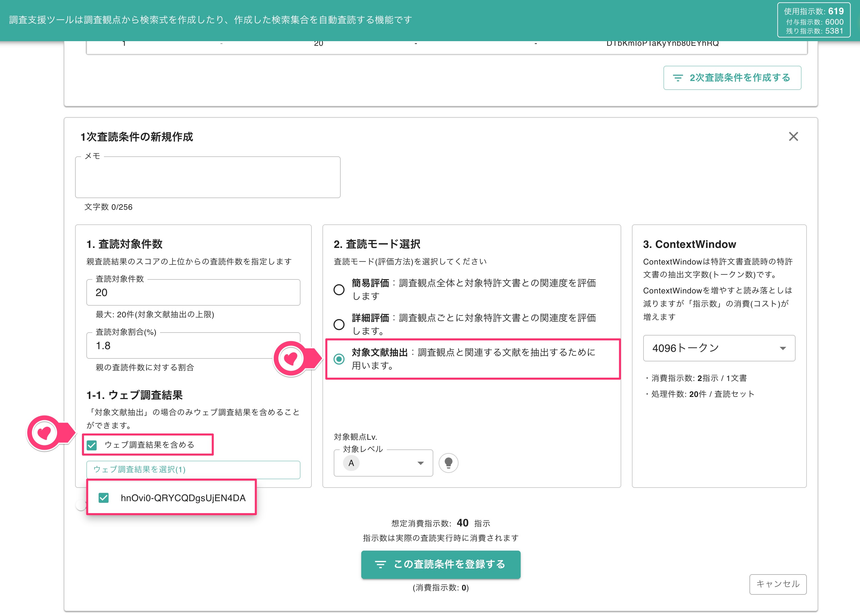Click the 想定消費指示数 value 40
Image resolution: width=860 pixels, height=616 pixels.
tap(462, 523)
